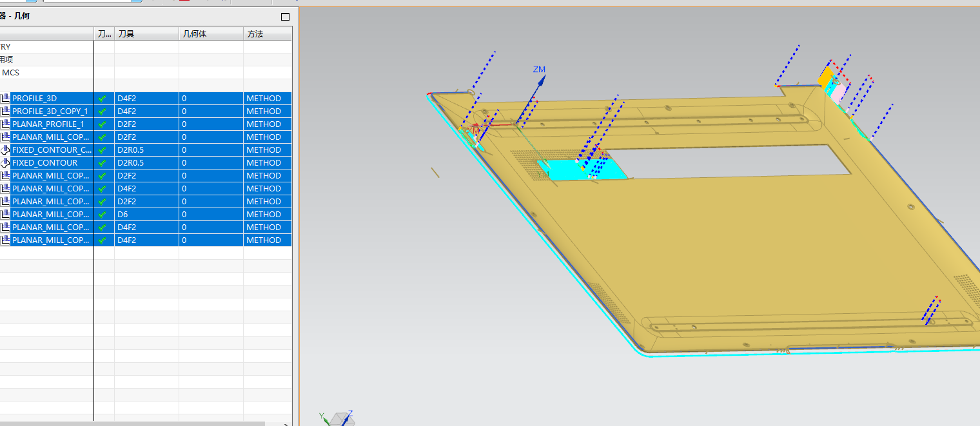The image size is (980, 426).
Task: Click the D2R0.5 tool cell of FIXED_CONTOUR
Action: 146,163
